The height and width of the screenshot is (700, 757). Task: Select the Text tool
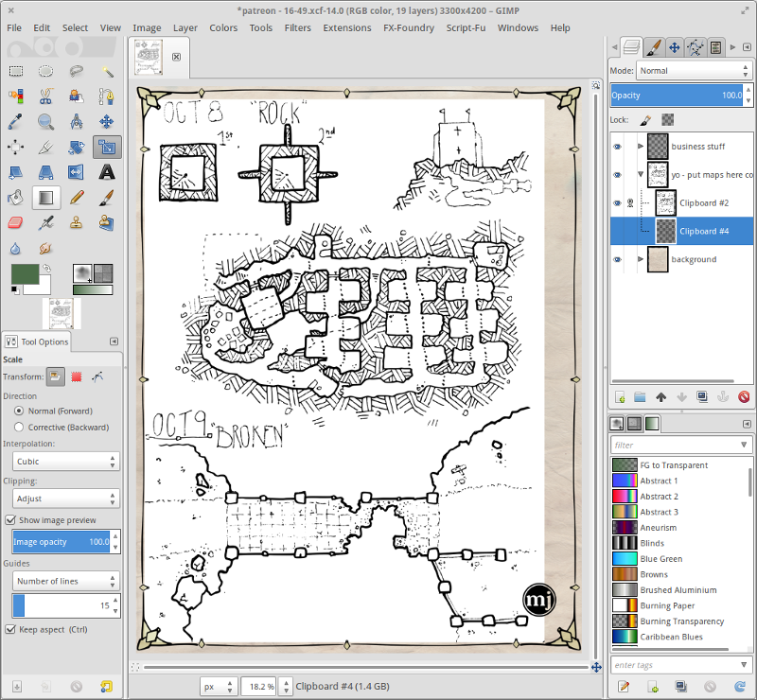point(106,172)
